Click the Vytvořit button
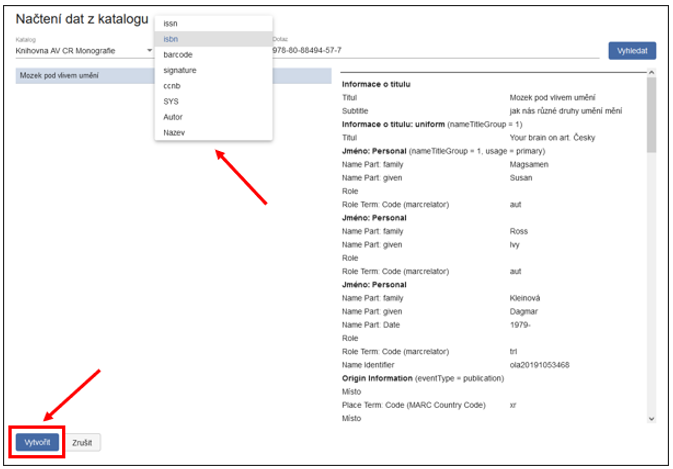673x469 pixels. coord(39,441)
